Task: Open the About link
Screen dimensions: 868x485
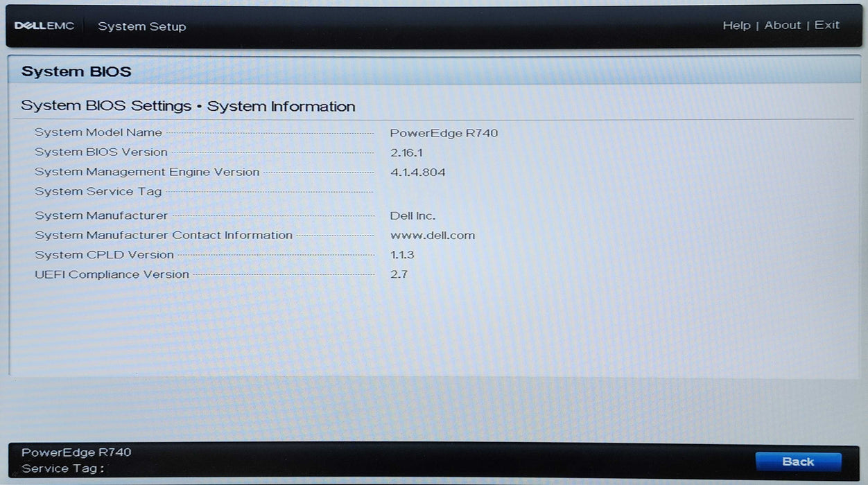Action: pyautogui.click(x=783, y=26)
